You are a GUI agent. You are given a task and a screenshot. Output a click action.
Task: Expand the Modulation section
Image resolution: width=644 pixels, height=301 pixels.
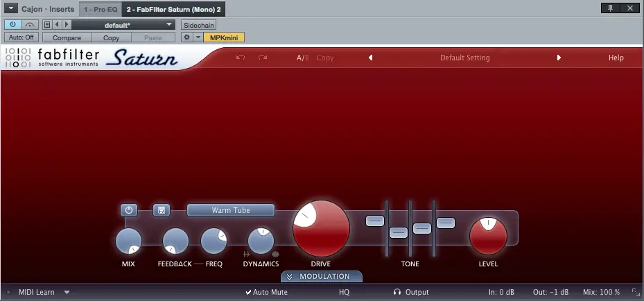[322, 276]
